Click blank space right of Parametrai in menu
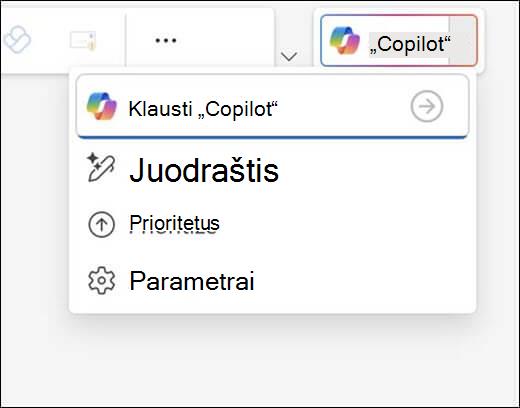Image resolution: width=520 pixels, height=408 pixels. coord(360,281)
